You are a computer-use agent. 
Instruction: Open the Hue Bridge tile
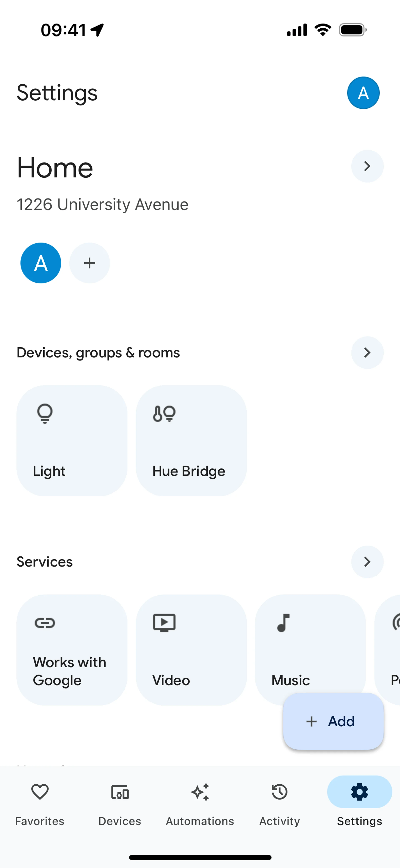[191, 440]
